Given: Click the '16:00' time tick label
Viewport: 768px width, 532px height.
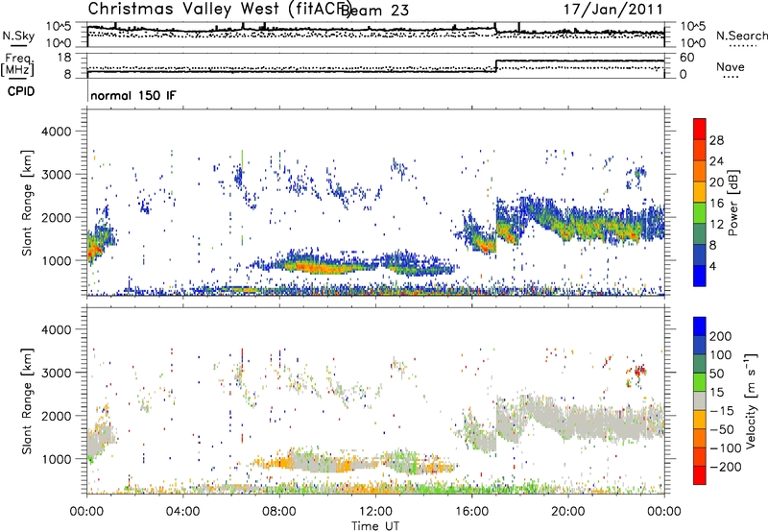Looking at the screenshot, I should tap(471, 512).
